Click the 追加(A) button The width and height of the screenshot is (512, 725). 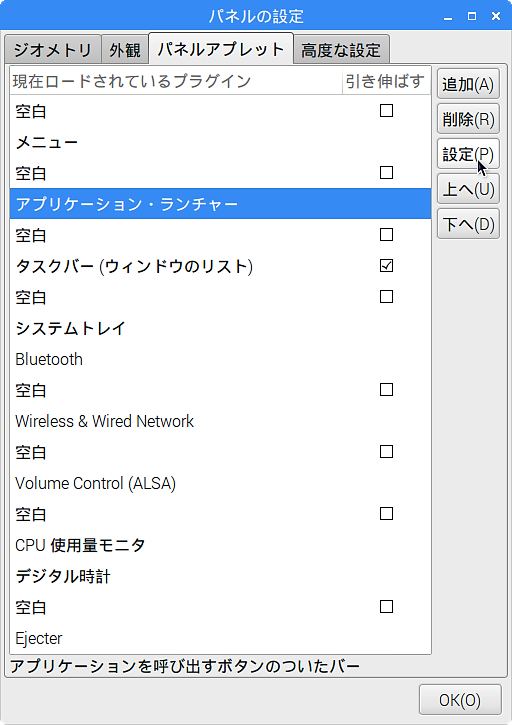(468, 84)
